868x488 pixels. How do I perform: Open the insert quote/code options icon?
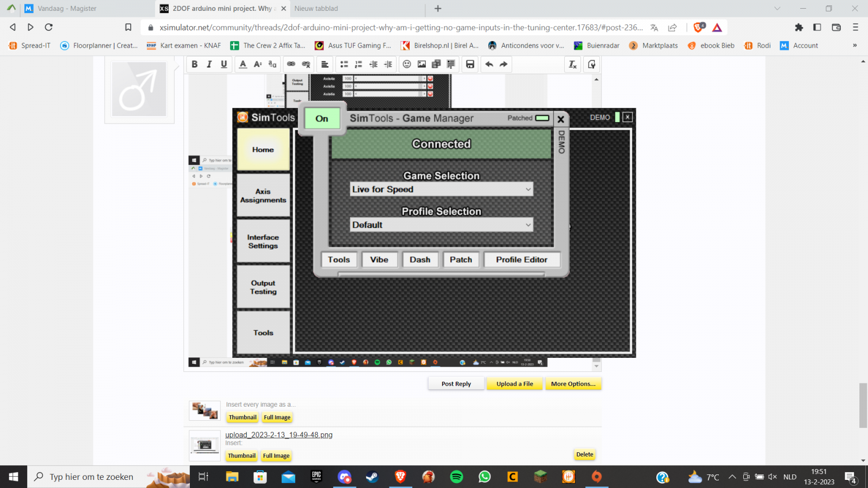[451, 65]
